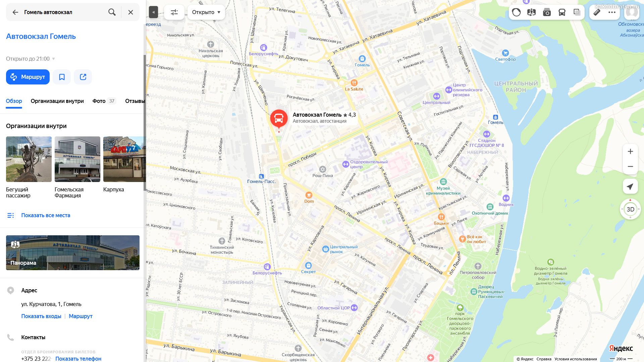Zoom in with the plus button
644x362 pixels.
point(630,152)
